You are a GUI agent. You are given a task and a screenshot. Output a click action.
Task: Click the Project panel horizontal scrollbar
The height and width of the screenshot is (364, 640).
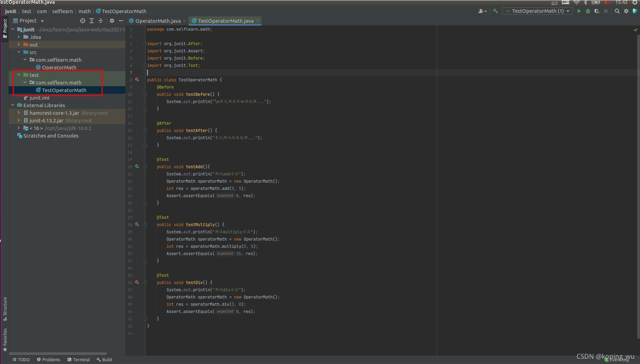(x=58, y=354)
